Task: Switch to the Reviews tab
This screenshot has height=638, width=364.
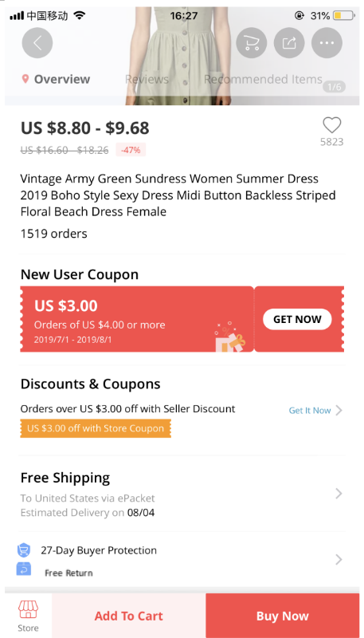Action: click(147, 79)
